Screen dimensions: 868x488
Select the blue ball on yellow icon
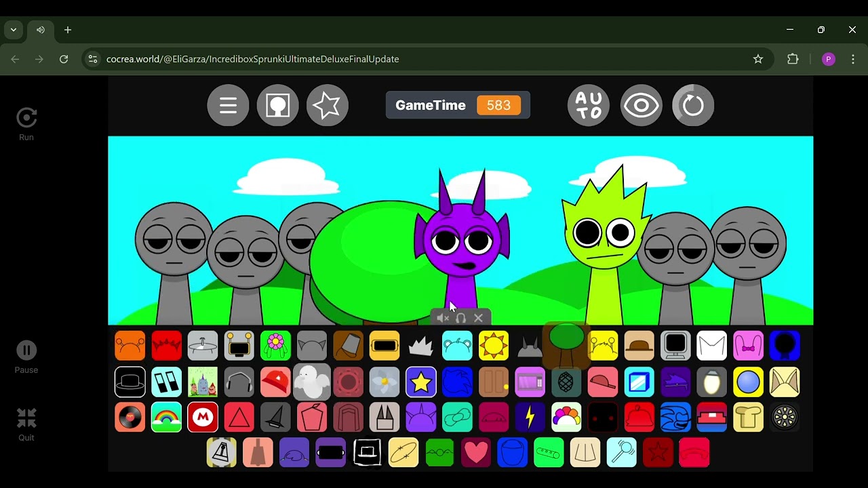[x=748, y=382]
